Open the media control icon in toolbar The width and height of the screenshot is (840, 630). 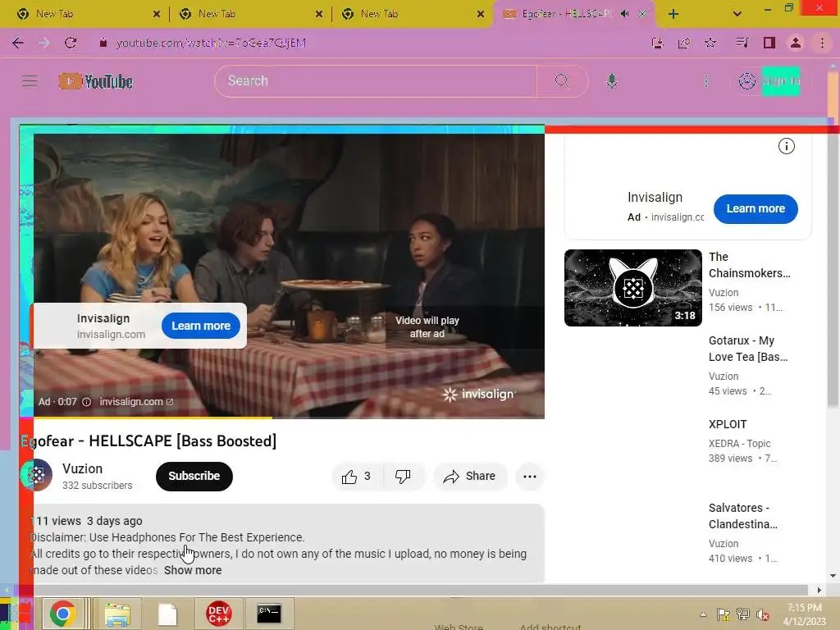coord(742,43)
